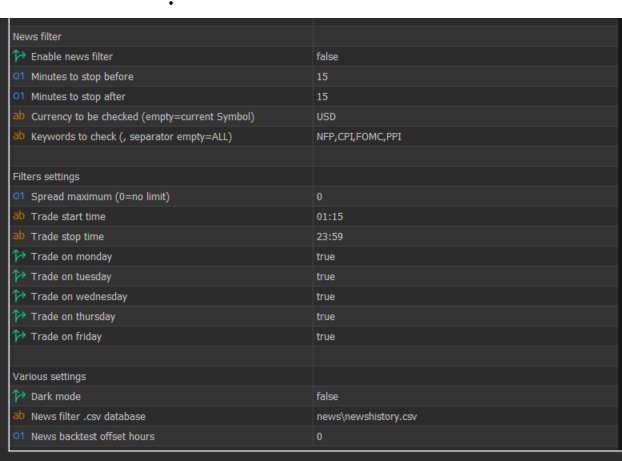Click the string icon beside Keywords to check
This screenshot has height=461, width=622.
click(19, 136)
